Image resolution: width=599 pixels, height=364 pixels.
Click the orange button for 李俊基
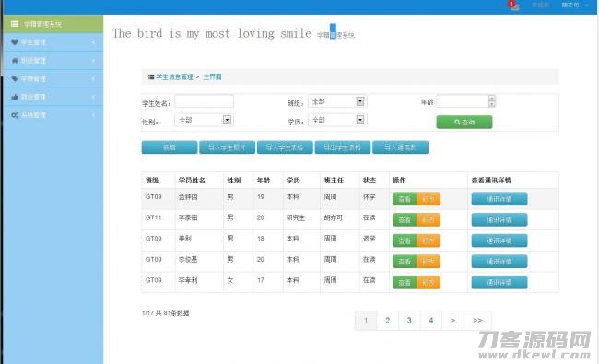(x=429, y=262)
